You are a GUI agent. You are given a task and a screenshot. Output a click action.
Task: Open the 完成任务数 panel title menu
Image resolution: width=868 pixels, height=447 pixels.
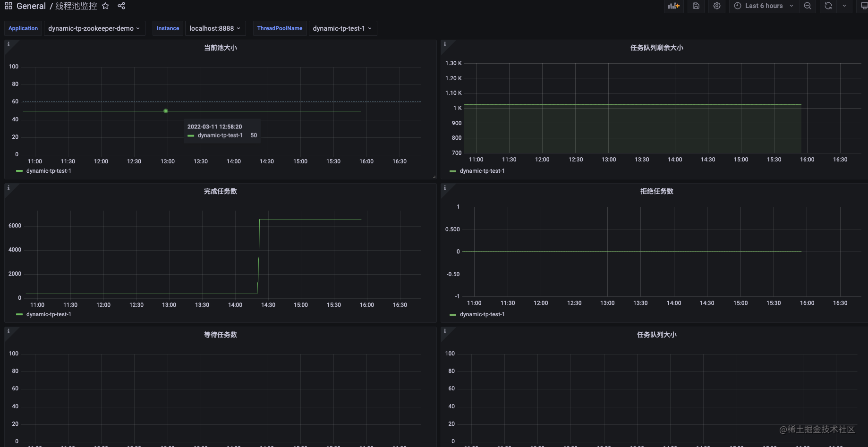tap(221, 191)
